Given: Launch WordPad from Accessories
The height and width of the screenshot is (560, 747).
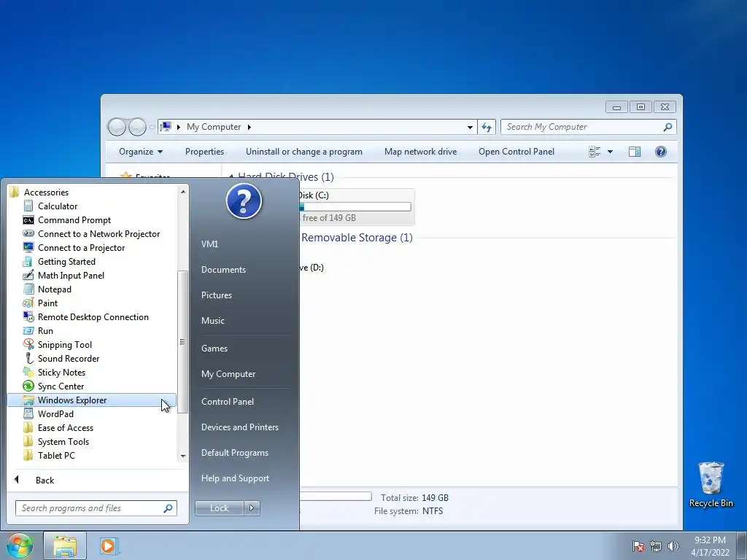Looking at the screenshot, I should pyautogui.click(x=55, y=414).
